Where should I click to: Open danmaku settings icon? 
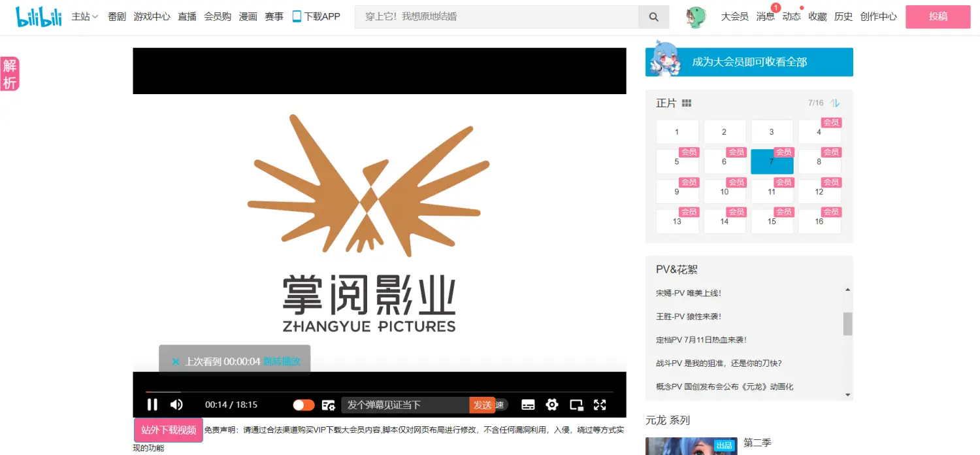pos(328,405)
